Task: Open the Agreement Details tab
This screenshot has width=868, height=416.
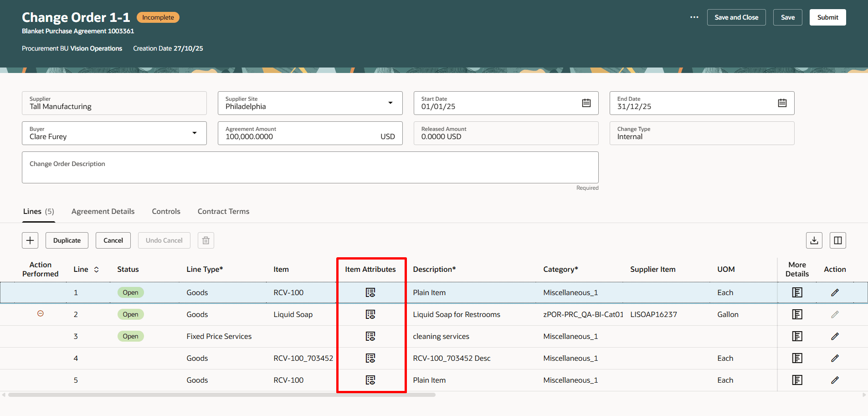Action: 103,211
